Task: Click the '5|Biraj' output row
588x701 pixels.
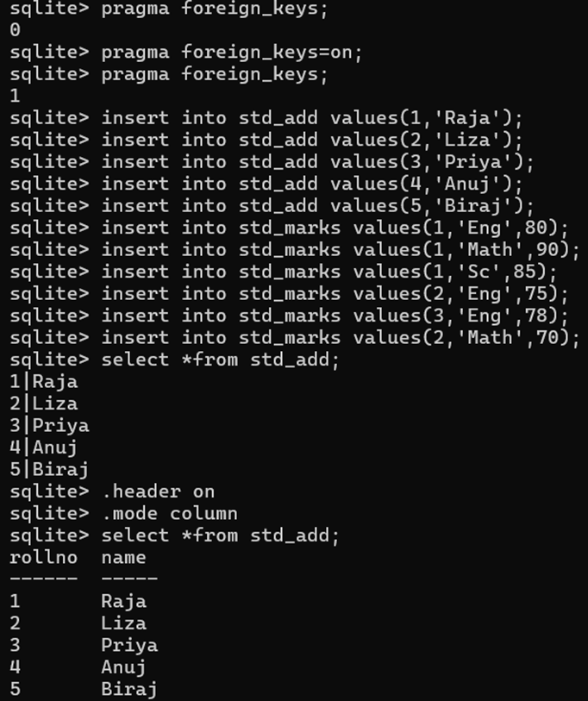Action: click(x=49, y=469)
